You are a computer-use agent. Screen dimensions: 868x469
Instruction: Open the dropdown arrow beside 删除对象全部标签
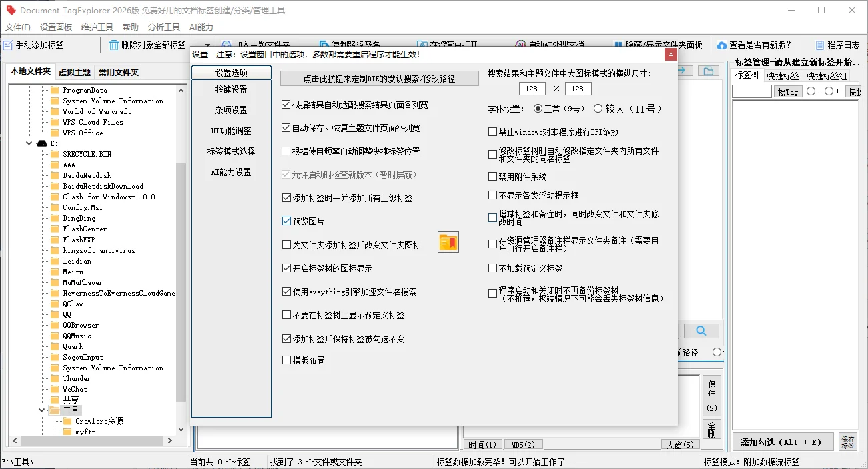coord(208,45)
